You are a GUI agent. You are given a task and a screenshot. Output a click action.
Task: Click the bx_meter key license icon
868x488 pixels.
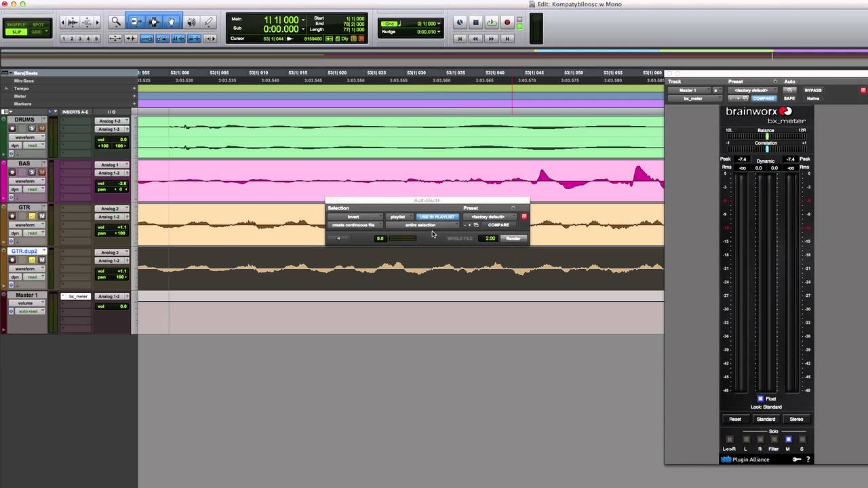797,460
